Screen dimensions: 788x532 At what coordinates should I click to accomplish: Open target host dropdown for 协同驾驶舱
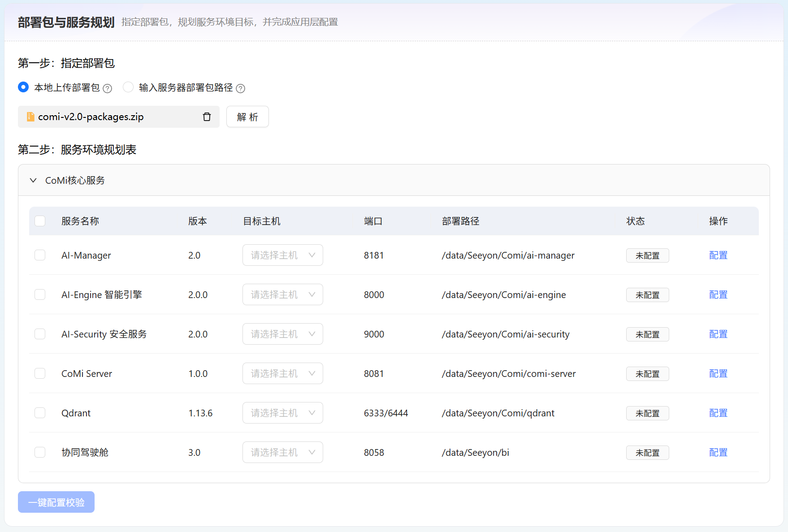[282, 452]
